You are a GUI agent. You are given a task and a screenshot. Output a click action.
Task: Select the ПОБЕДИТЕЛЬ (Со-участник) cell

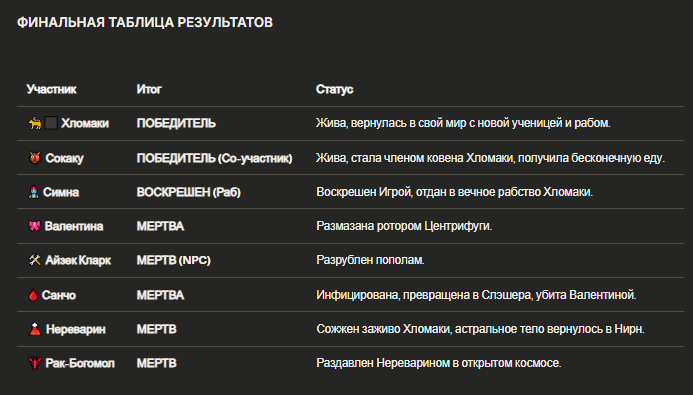click(x=214, y=158)
